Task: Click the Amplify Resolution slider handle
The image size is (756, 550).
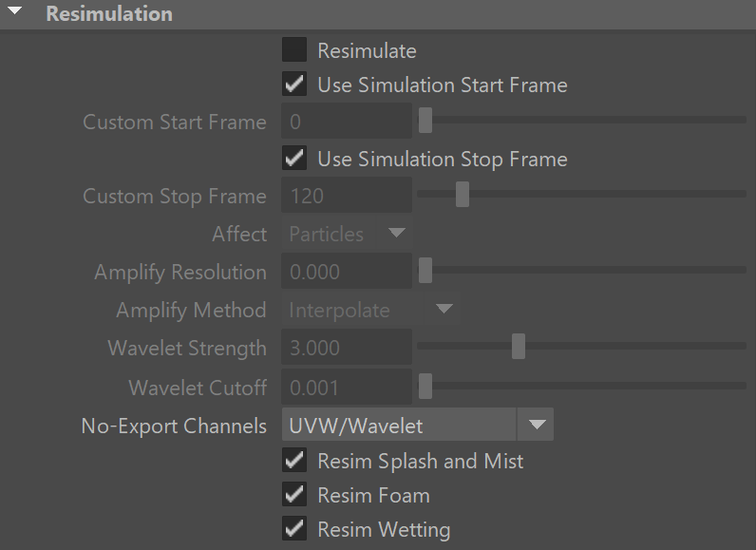Action: [425, 271]
